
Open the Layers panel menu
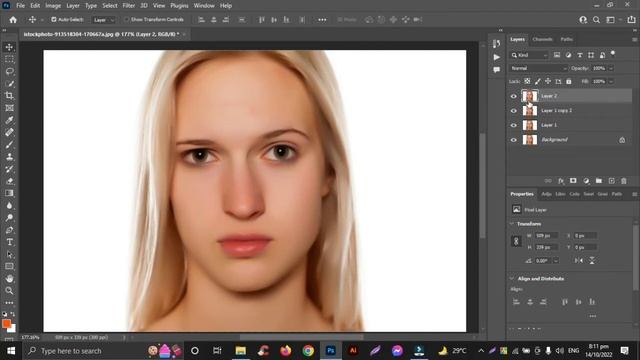point(634,40)
